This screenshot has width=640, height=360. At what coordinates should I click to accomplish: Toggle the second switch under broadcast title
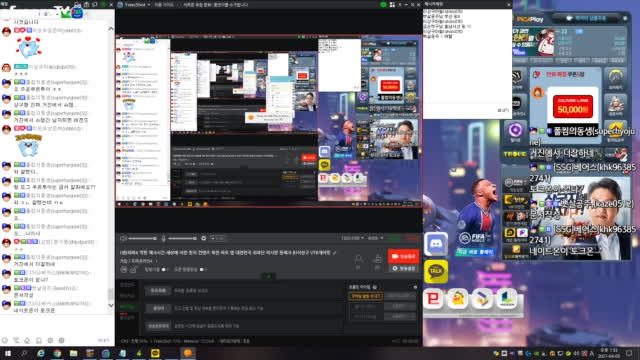pos(203,269)
